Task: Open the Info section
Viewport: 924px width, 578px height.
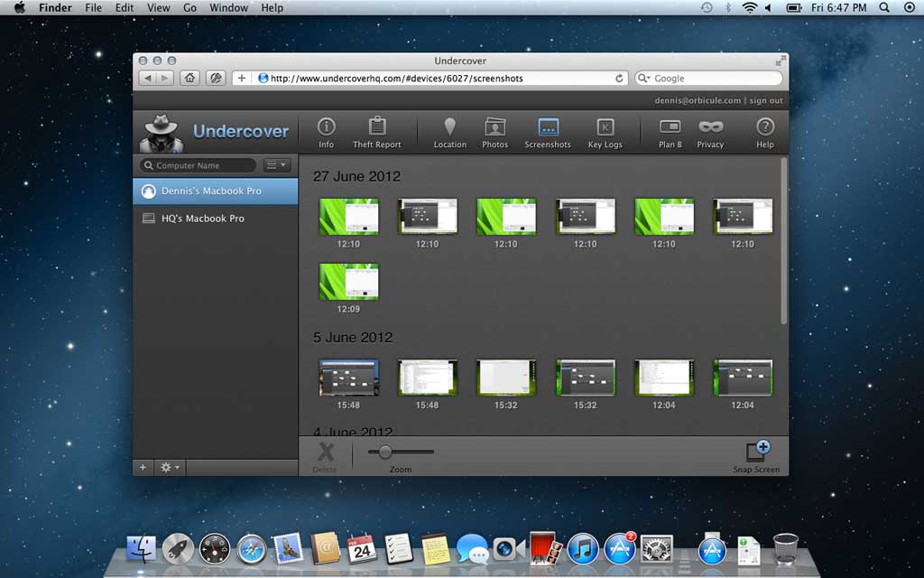Action: coord(326,133)
